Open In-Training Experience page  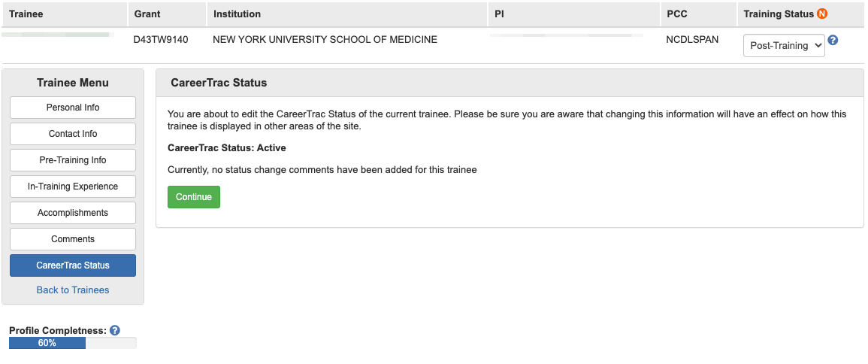[73, 187]
